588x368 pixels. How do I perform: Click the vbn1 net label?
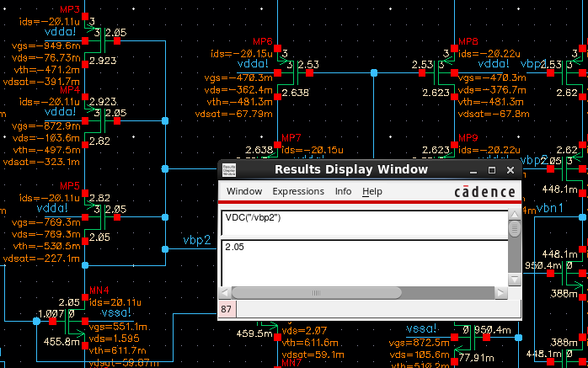coord(549,208)
